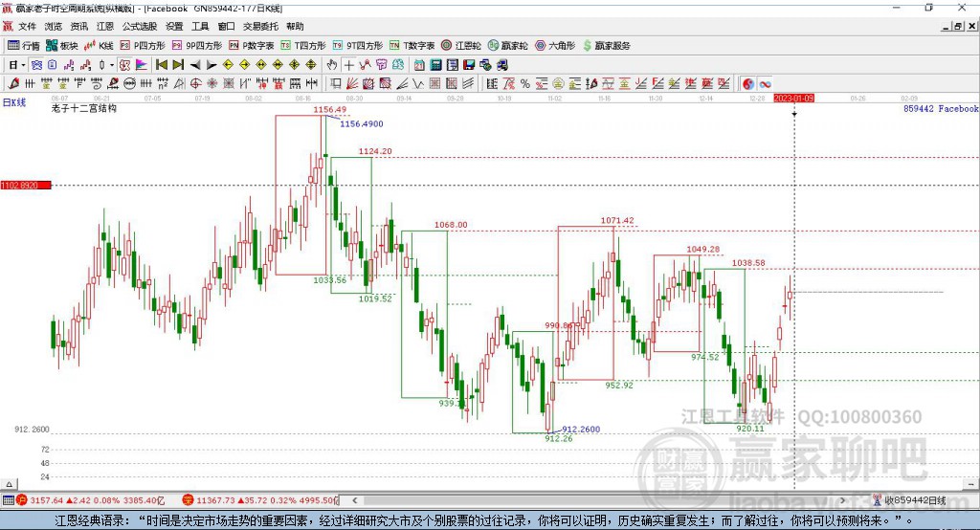
Task: Open the calendar icon in toolbar
Action: [419, 65]
